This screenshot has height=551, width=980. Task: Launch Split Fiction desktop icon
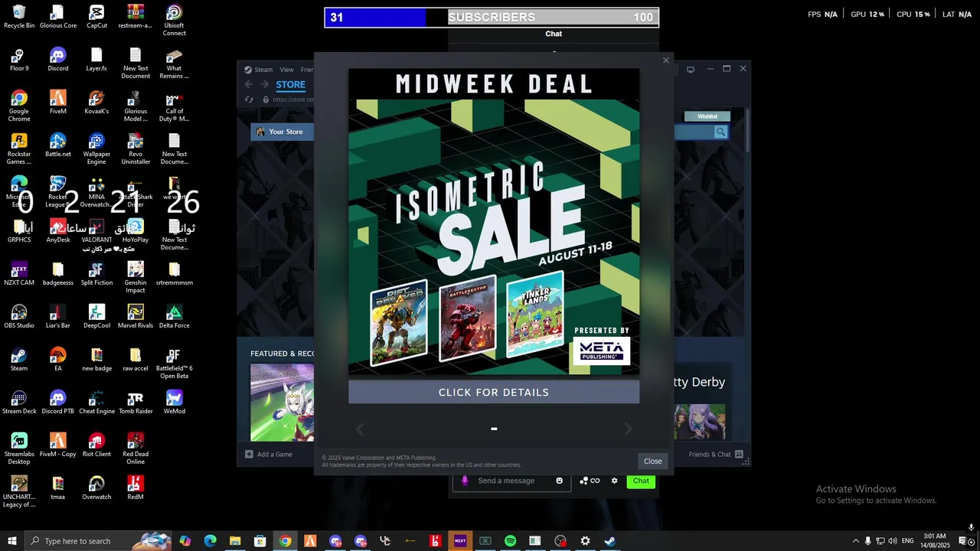(x=96, y=274)
